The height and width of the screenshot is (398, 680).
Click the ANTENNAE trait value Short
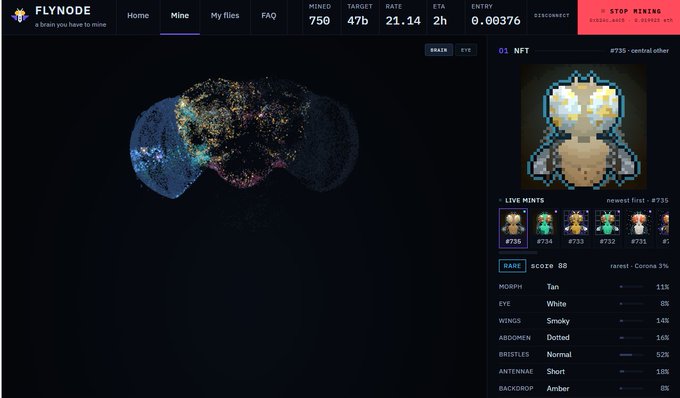(x=555, y=372)
